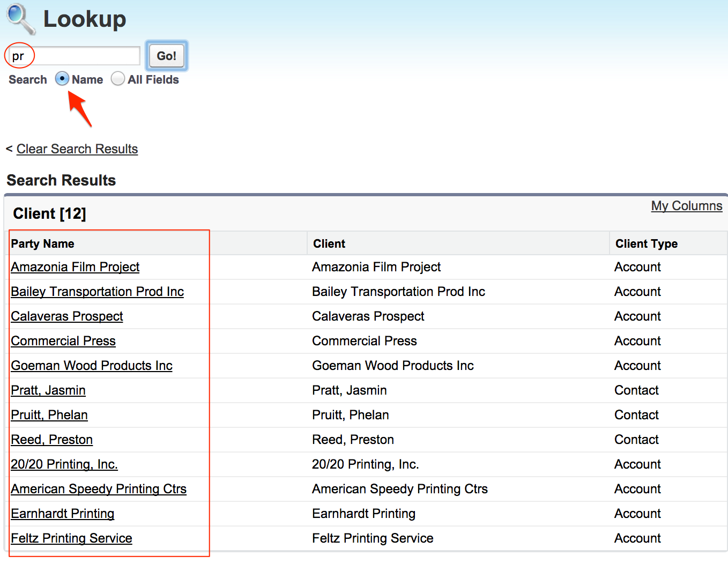Open the Amazonia Film Project record
728x563 pixels.
tap(75, 266)
